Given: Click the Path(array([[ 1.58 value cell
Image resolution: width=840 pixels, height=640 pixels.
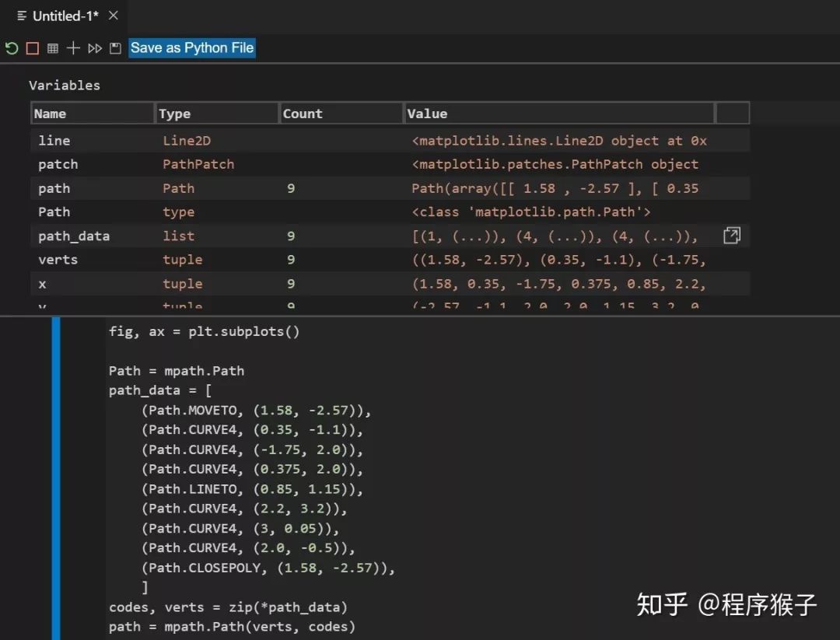Looking at the screenshot, I should (555, 188).
